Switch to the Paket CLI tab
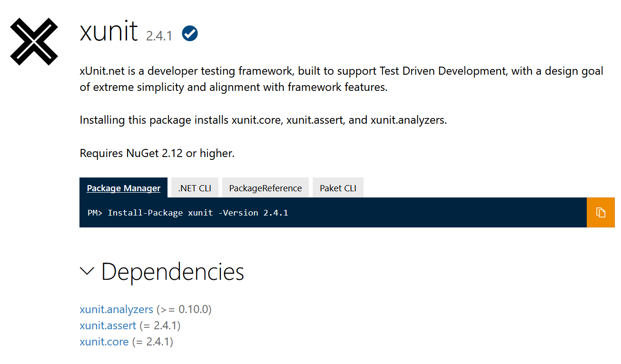Screen dimensions: 621x364 338,188
